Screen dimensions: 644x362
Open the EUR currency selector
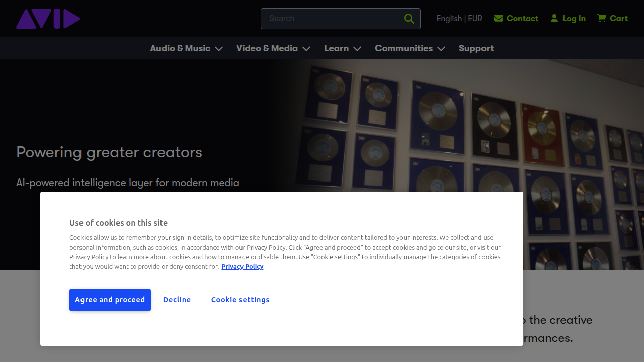tap(475, 19)
